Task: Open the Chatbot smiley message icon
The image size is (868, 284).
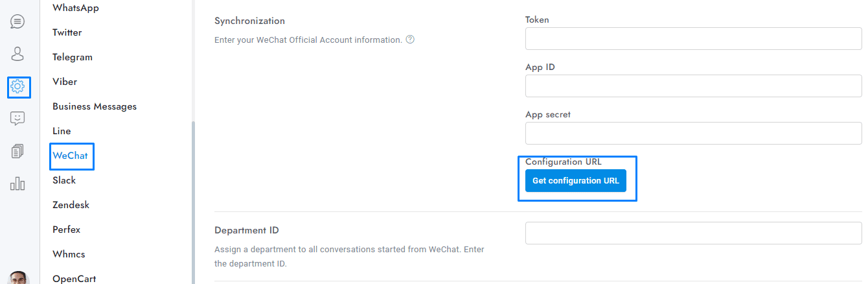Action: pos(18,119)
